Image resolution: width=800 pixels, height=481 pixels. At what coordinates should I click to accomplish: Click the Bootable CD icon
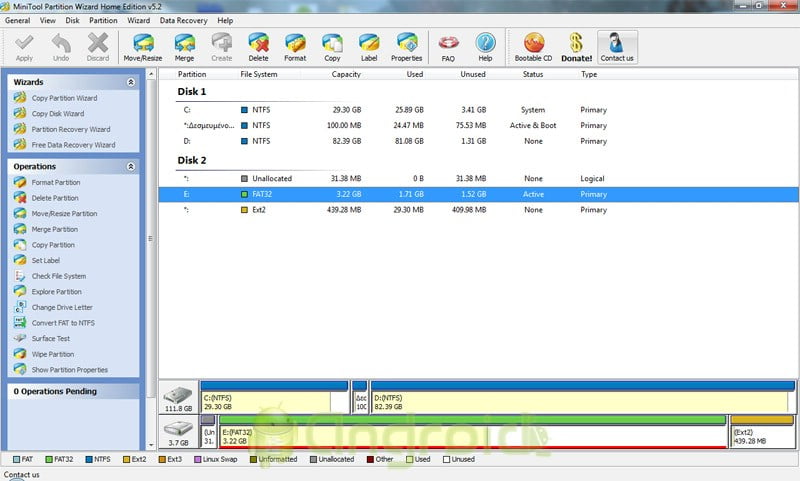click(x=533, y=47)
